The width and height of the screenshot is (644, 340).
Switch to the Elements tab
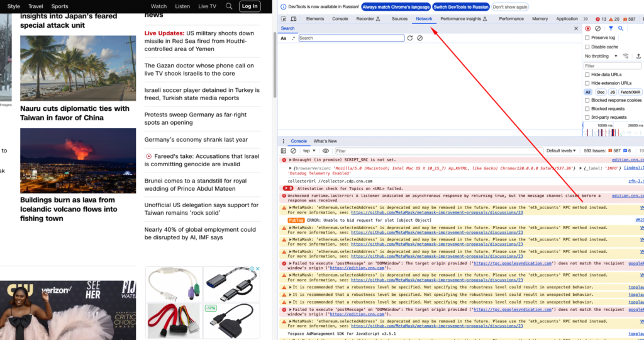click(315, 19)
